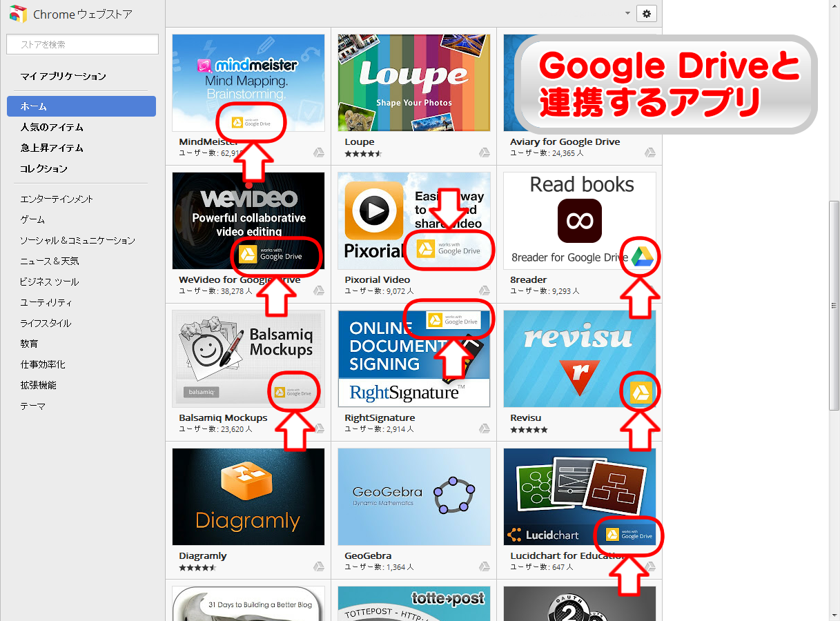
Task: Click Drive icon on MindMeister card footer
Action: [x=319, y=152]
